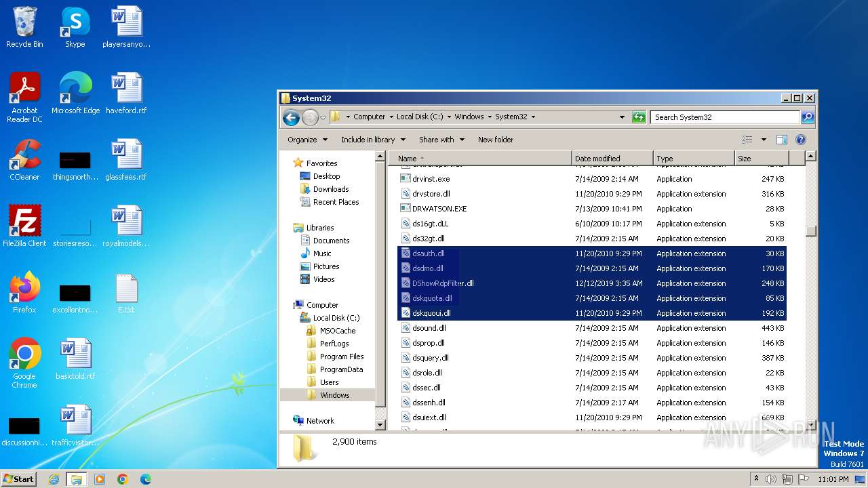Click the New folder button
The height and width of the screenshot is (488, 868).
(x=496, y=140)
